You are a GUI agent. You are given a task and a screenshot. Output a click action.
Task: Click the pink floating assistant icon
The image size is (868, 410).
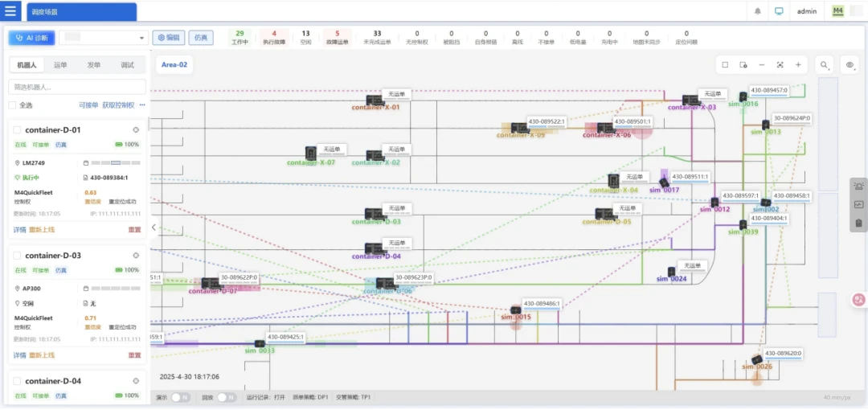point(859,299)
